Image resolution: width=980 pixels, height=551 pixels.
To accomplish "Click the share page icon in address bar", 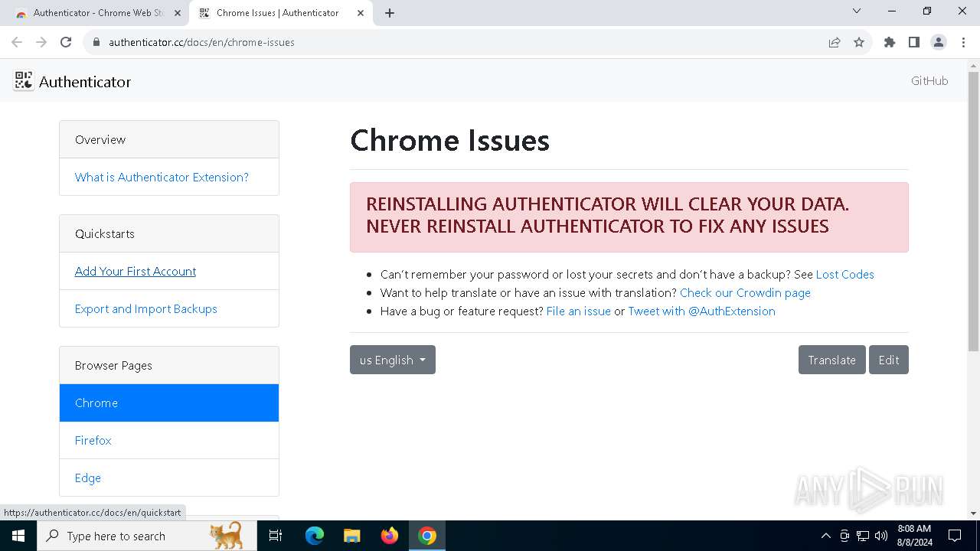I will pyautogui.click(x=835, y=42).
